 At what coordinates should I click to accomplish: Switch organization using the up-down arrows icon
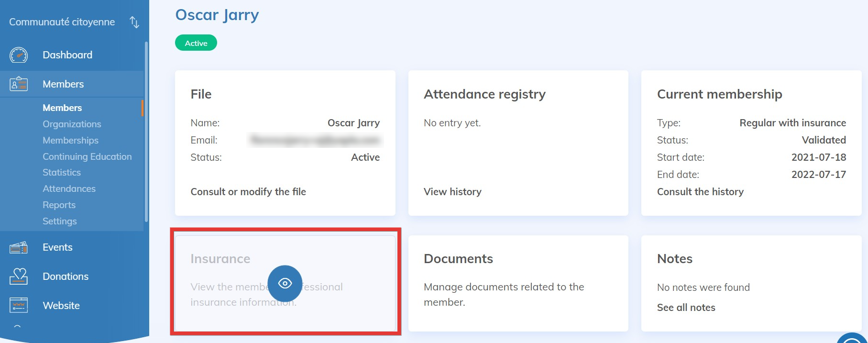point(134,22)
